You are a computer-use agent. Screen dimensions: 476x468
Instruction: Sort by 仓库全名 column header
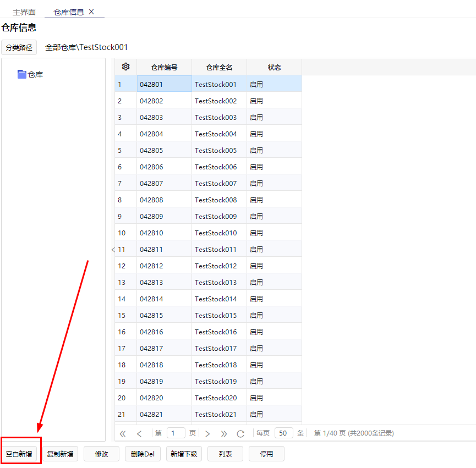[219, 67]
